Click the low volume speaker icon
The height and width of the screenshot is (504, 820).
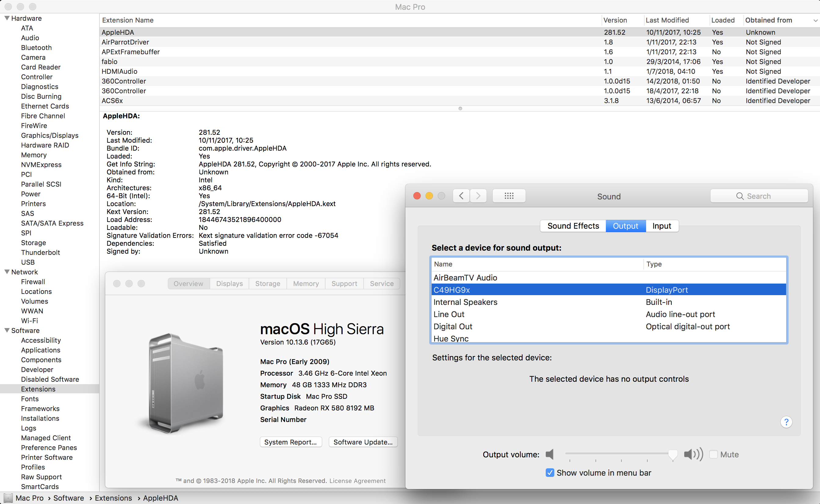pyautogui.click(x=549, y=454)
